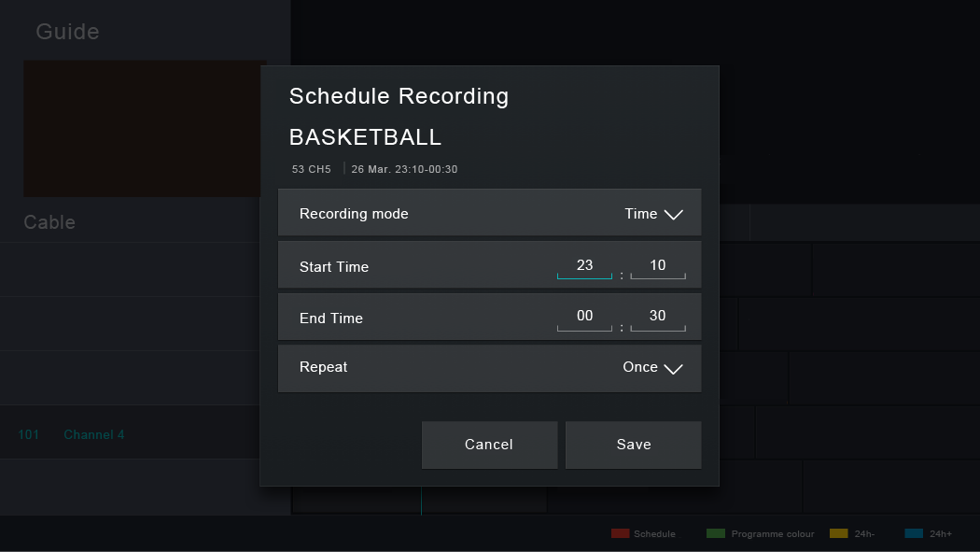The width and height of the screenshot is (980, 552).
Task: Click the red Schedule color key
Action: pos(620,533)
